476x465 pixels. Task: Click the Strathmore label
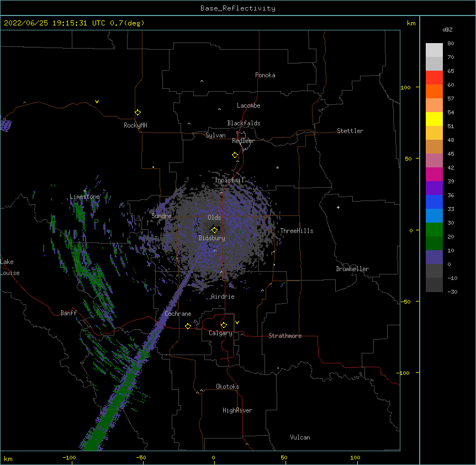(285, 336)
